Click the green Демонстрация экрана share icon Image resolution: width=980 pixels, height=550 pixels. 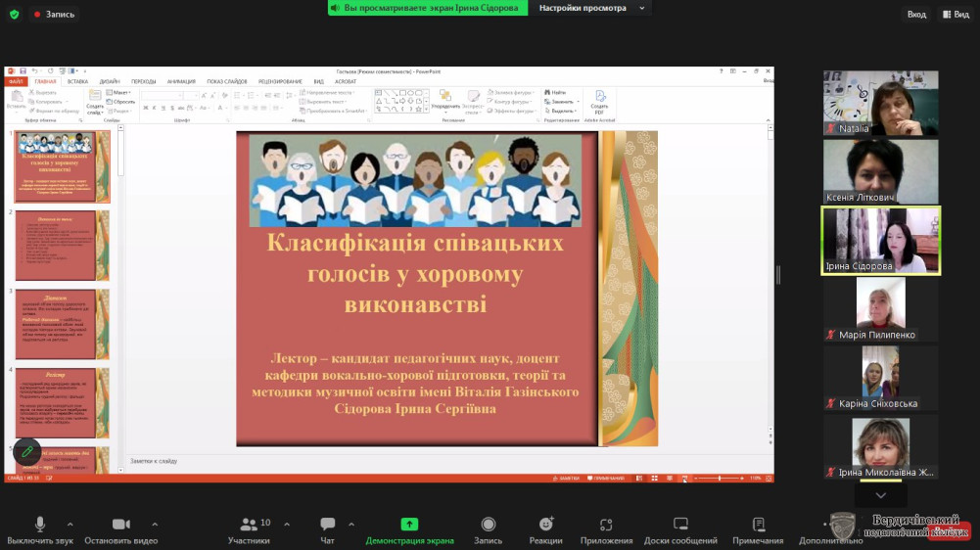(409, 525)
